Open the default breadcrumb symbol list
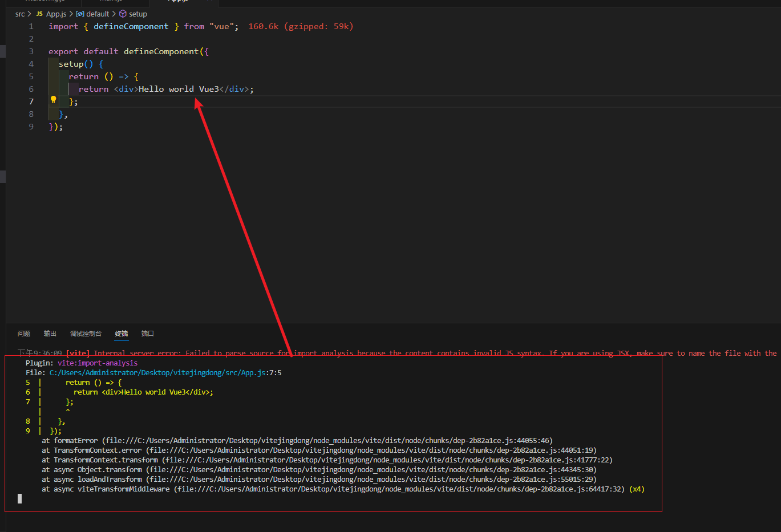Viewport: 781px width, 532px height. (98, 14)
